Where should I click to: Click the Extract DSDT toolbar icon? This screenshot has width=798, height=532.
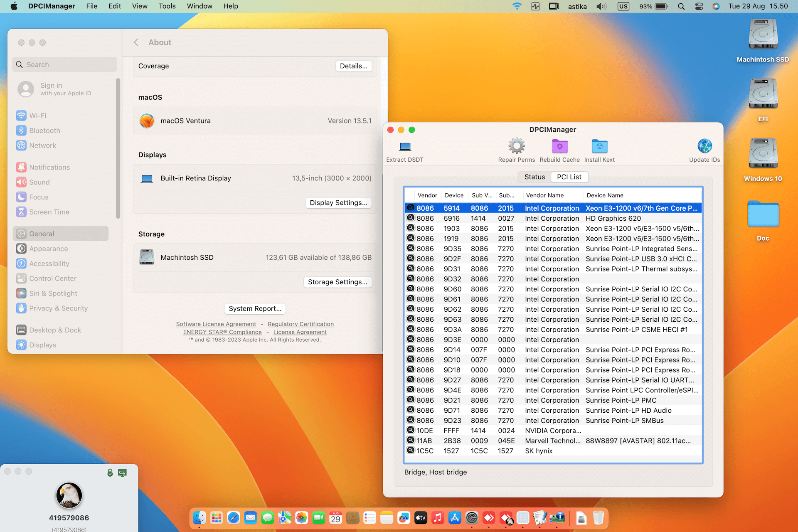[x=405, y=147]
